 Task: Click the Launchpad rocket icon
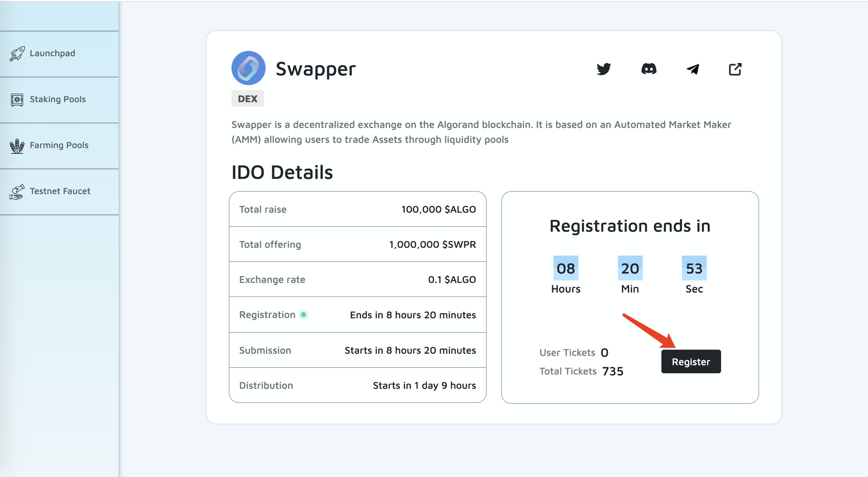(x=17, y=53)
